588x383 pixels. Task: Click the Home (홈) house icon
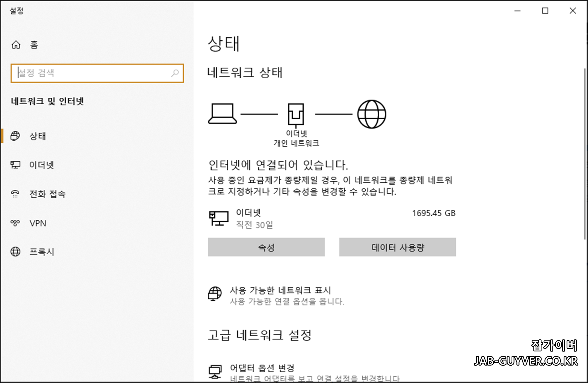click(16, 45)
